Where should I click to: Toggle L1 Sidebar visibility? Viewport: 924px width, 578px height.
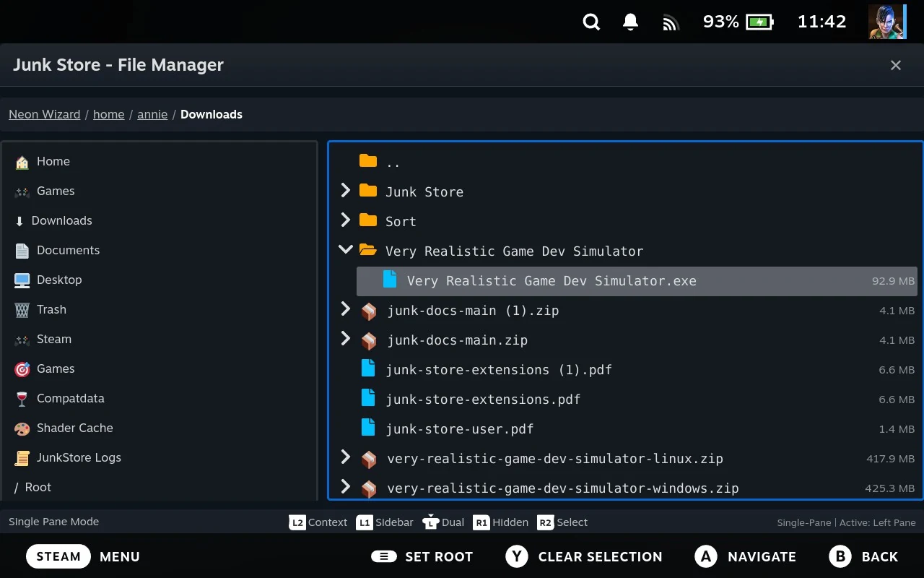pos(385,522)
